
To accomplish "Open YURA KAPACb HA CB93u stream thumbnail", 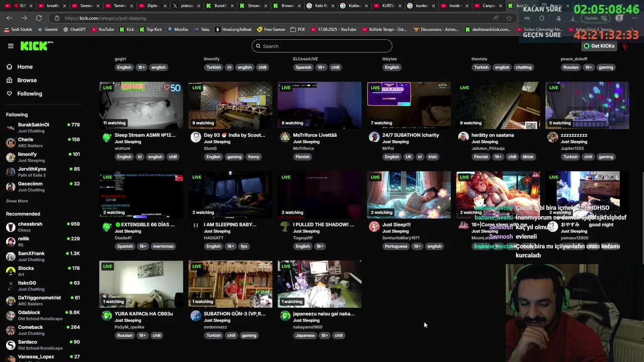I will [141, 284].
